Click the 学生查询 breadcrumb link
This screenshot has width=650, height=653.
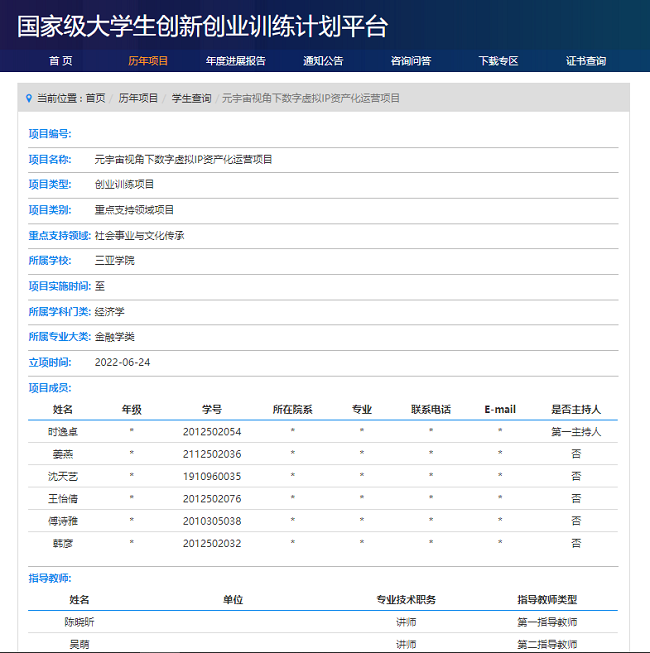pyautogui.click(x=191, y=98)
